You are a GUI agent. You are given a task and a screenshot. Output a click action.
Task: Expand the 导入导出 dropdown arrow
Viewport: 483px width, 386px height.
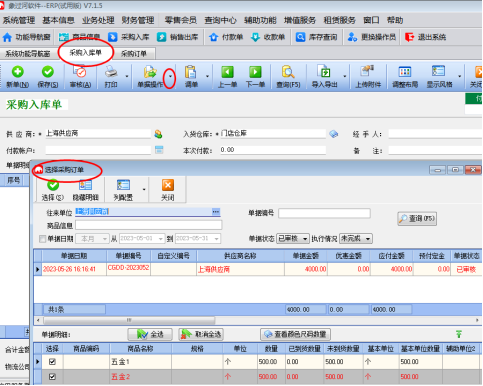345,77
